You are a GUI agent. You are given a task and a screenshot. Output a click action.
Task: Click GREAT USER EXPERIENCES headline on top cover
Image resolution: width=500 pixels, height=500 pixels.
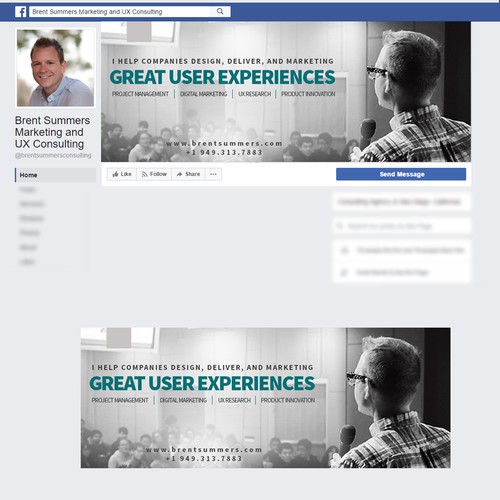222,77
